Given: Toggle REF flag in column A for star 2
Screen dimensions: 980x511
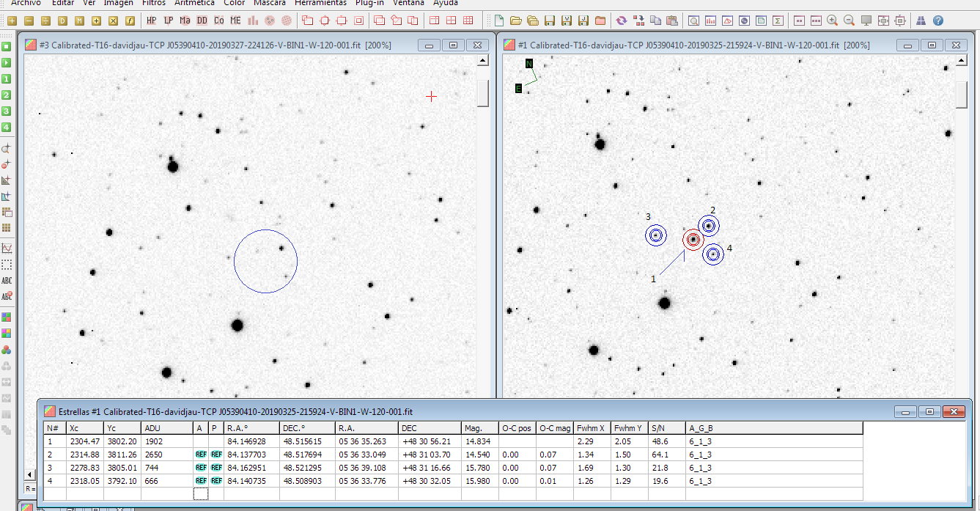Looking at the screenshot, I should [200, 455].
